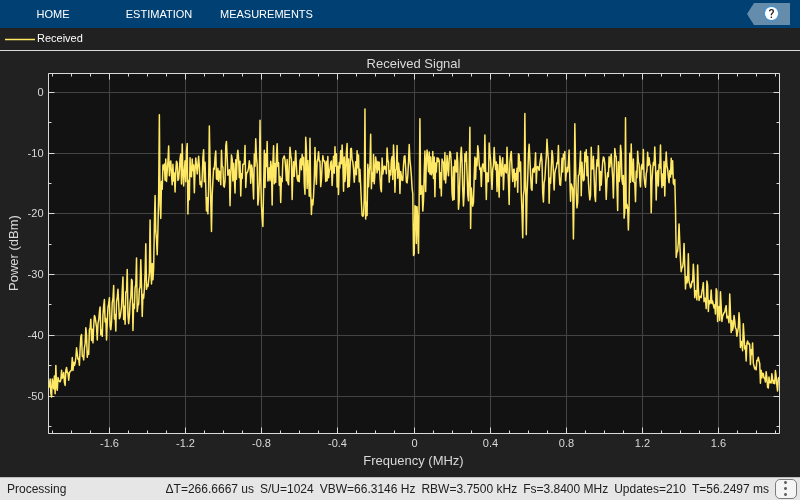This screenshot has height=500, width=800.
Task: Open the ESTIMATION tab
Action: click(x=159, y=14)
